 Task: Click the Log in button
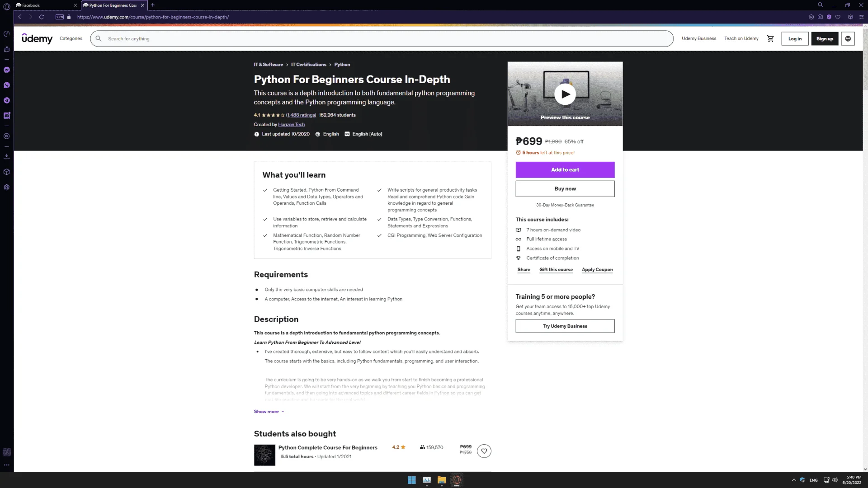pyautogui.click(x=795, y=39)
